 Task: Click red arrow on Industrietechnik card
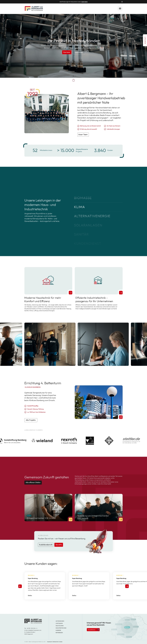click(x=121, y=292)
